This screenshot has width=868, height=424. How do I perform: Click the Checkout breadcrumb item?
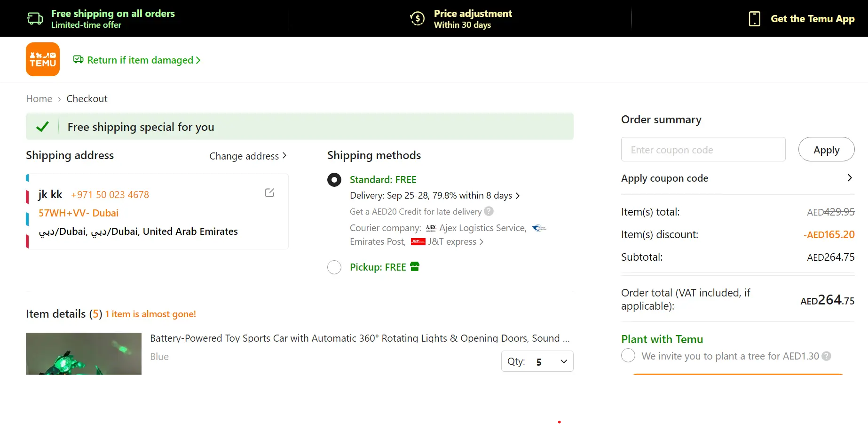[x=87, y=98]
